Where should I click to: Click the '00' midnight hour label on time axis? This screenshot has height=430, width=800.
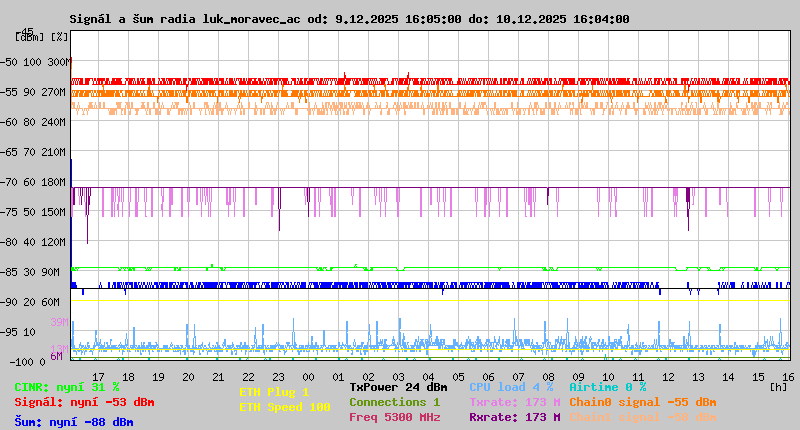pos(308,377)
